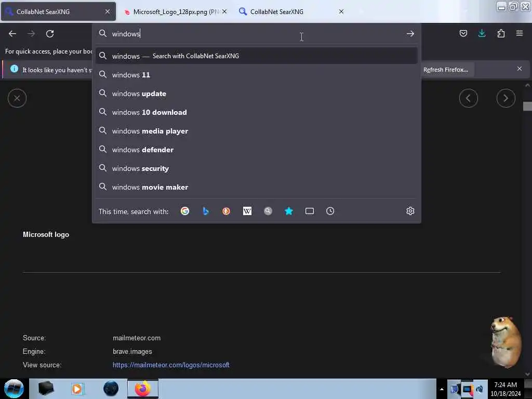Switch to the first CollabNet SearXNG tab

58,11
